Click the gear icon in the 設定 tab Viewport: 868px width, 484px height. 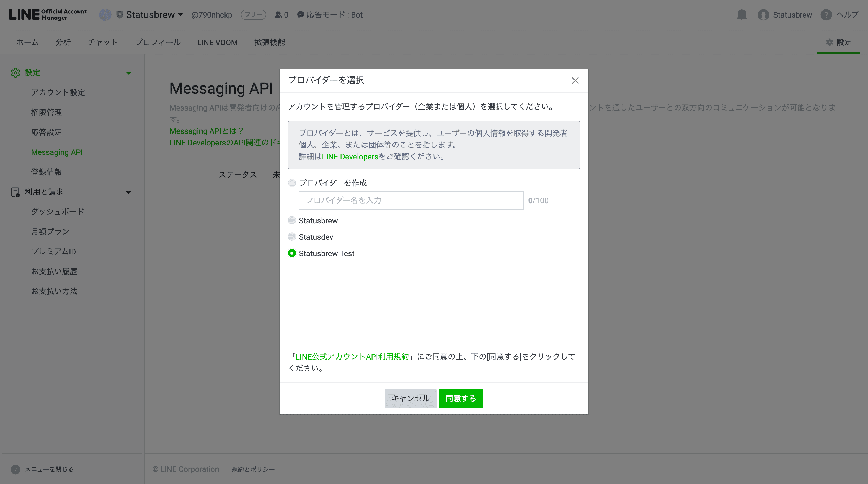pyautogui.click(x=829, y=42)
